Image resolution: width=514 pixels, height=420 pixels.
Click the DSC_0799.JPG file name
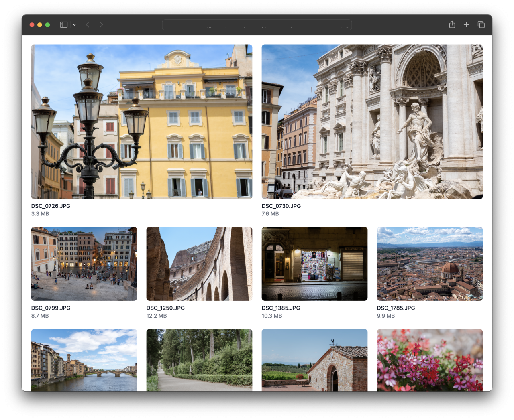pyautogui.click(x=51, y=308)
